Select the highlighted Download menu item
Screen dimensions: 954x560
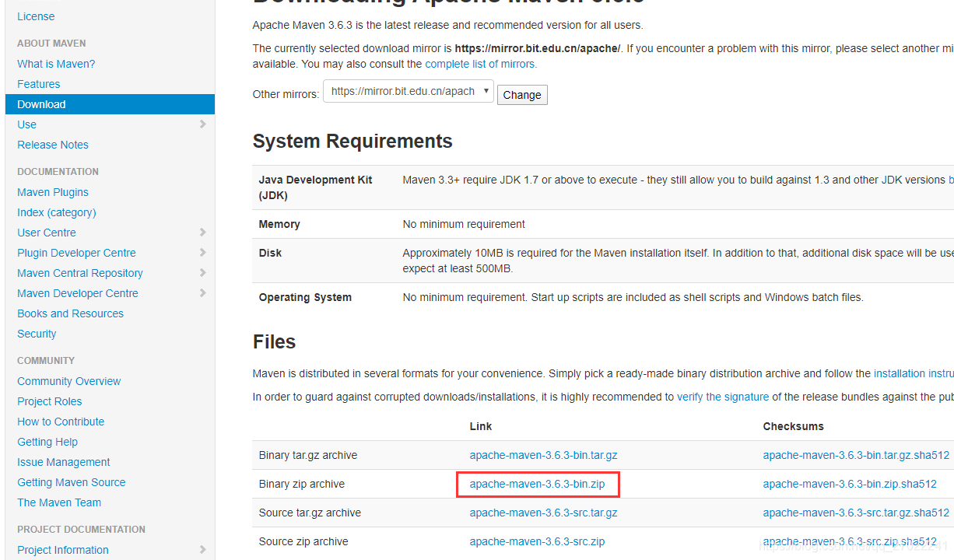click(x=110, y=104)
